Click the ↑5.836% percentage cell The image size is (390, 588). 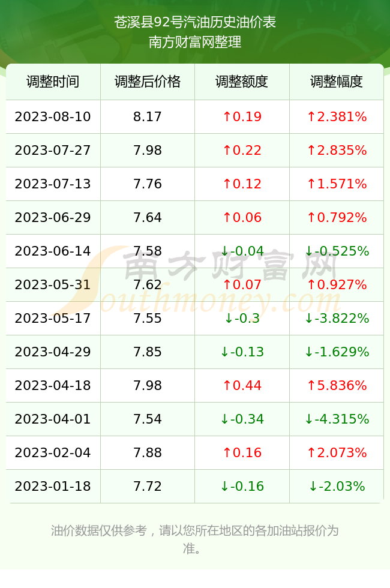(x=337, y=385)
